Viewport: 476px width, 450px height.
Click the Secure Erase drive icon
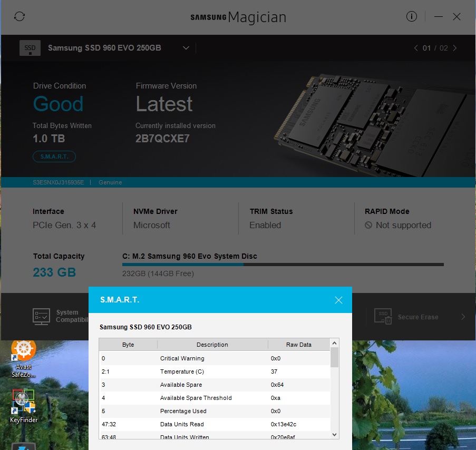[383, 317]
